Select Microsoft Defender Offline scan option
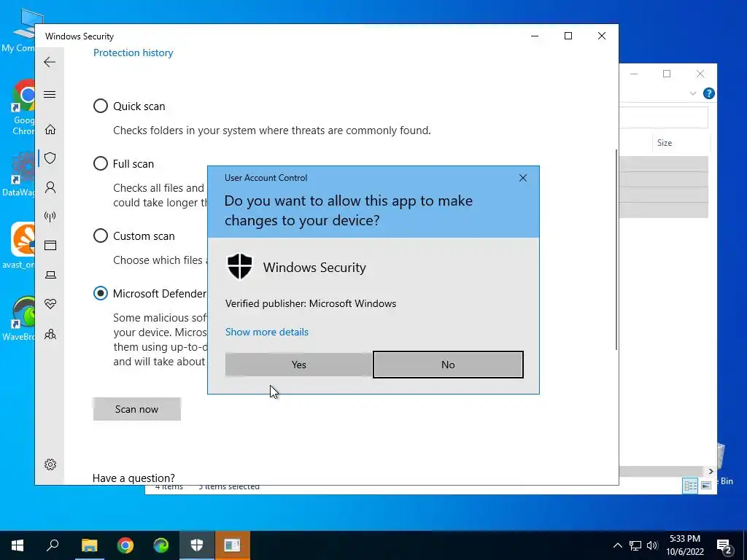Screen dimensions: 747x560 coord(101,293)
